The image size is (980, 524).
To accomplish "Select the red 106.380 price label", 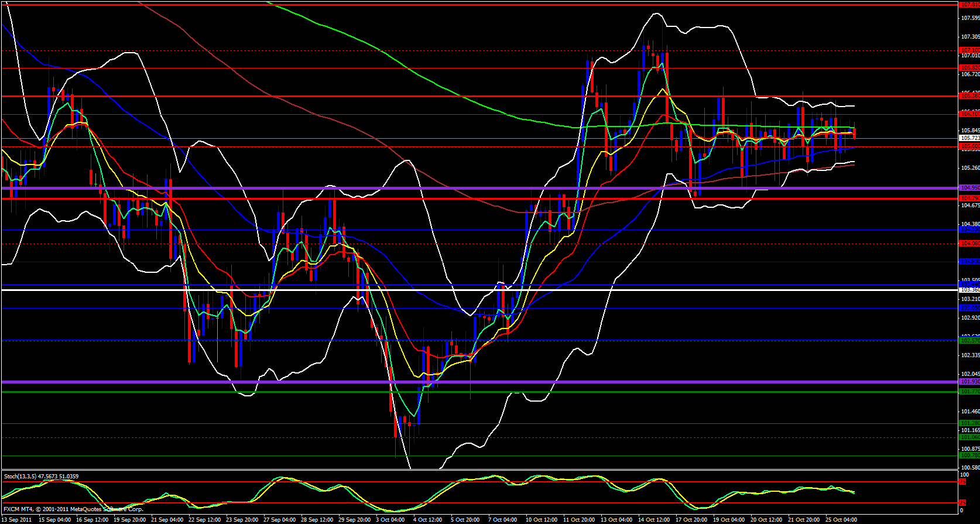I will [x=969, y=95].
